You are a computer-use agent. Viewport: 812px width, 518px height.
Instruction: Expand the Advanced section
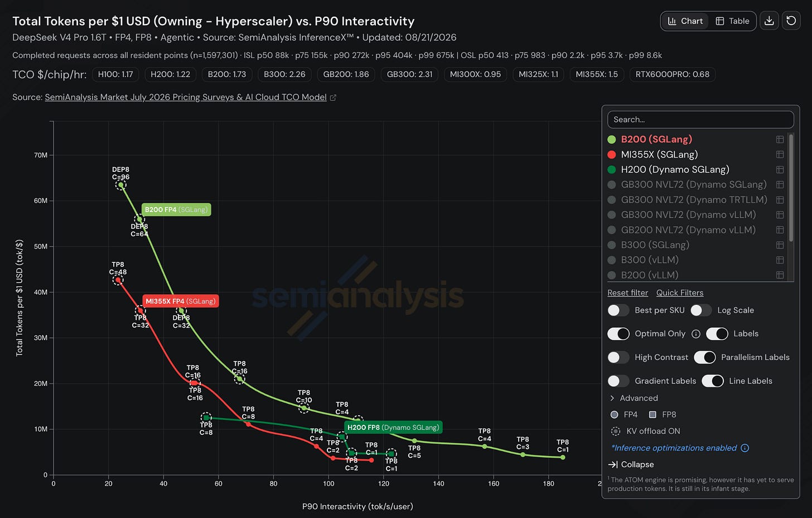point(634,398)
